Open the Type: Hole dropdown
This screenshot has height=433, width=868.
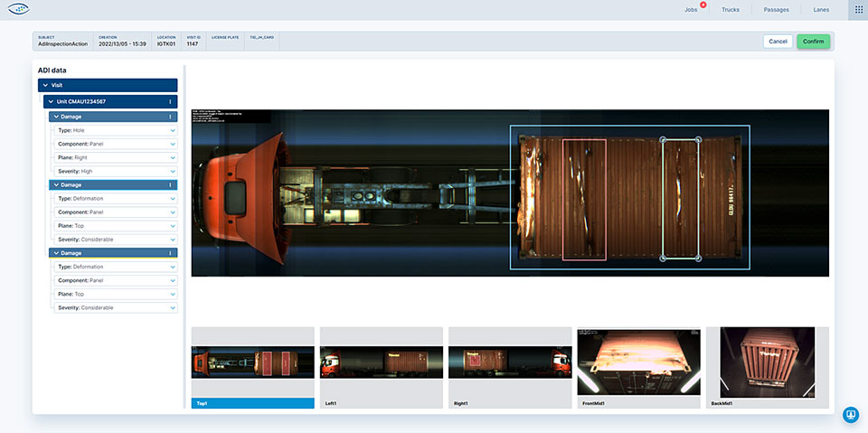(x=172, y=130)
